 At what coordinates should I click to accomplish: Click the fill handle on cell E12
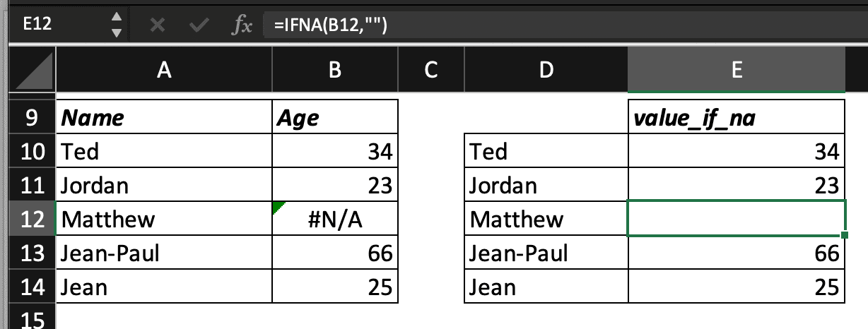click(845, 235)
